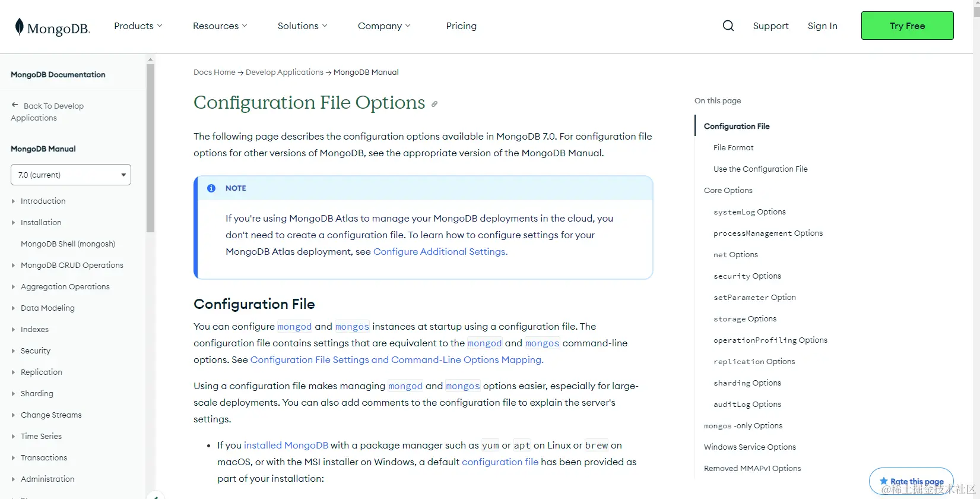Click the Rate this page star button
Viewport: 980px width, 499px height.
tap(911, 481)
